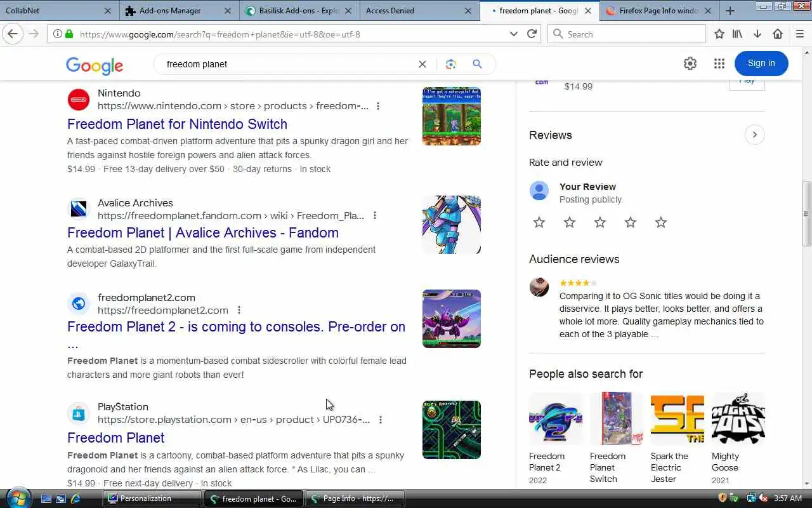812x508 pixels.
Task: Rate four stars in Your Review
Action: pos(631,222)
